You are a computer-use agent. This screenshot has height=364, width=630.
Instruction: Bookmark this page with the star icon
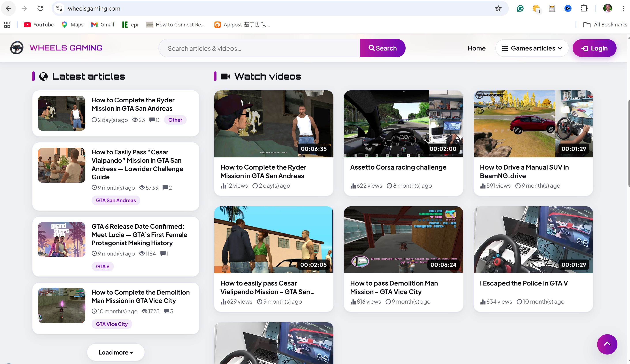click(x=498, y=9)
